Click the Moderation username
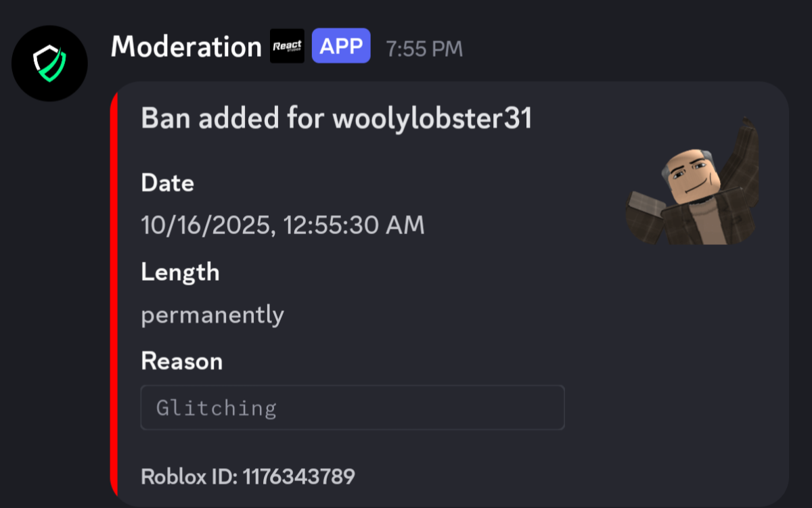Screen dimensions: 812x508 (x=186, y=47)
